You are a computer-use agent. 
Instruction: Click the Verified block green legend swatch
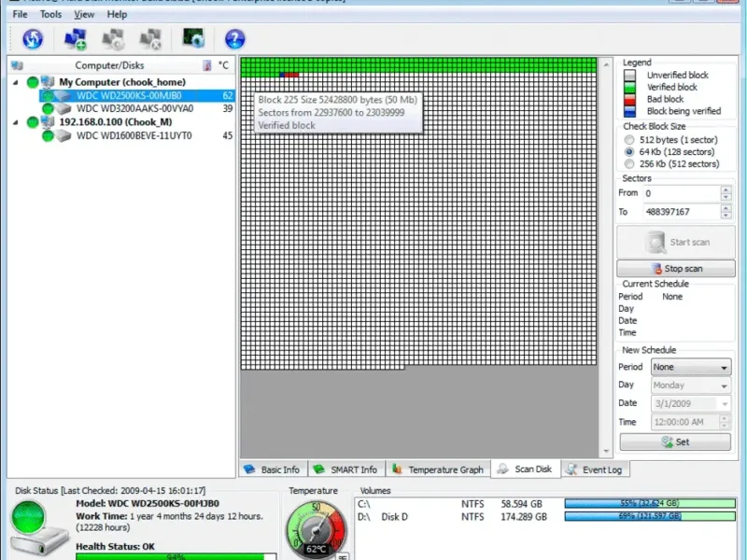629,87
